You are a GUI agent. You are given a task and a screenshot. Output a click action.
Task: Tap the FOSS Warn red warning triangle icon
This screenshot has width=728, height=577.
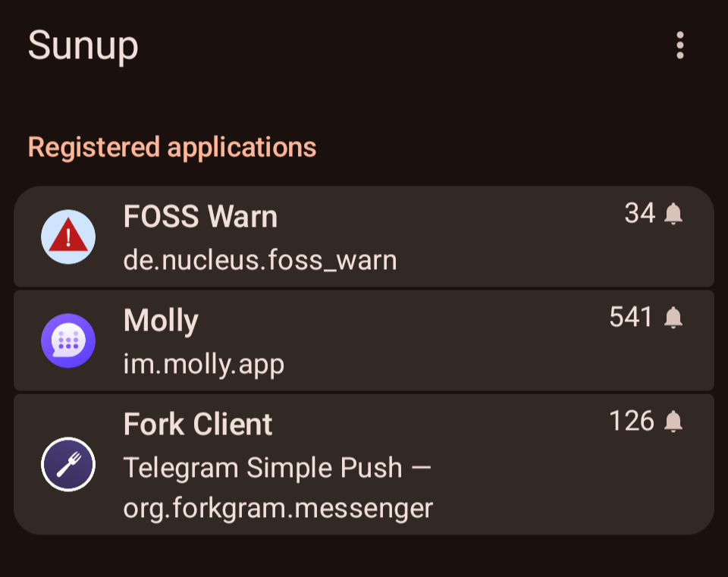pos(68,237)
